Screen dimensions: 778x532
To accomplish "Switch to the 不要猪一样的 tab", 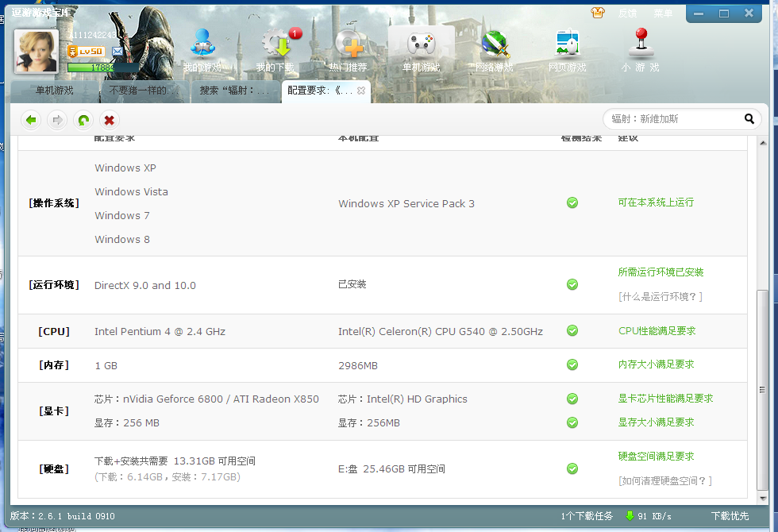I will point(144,91).
